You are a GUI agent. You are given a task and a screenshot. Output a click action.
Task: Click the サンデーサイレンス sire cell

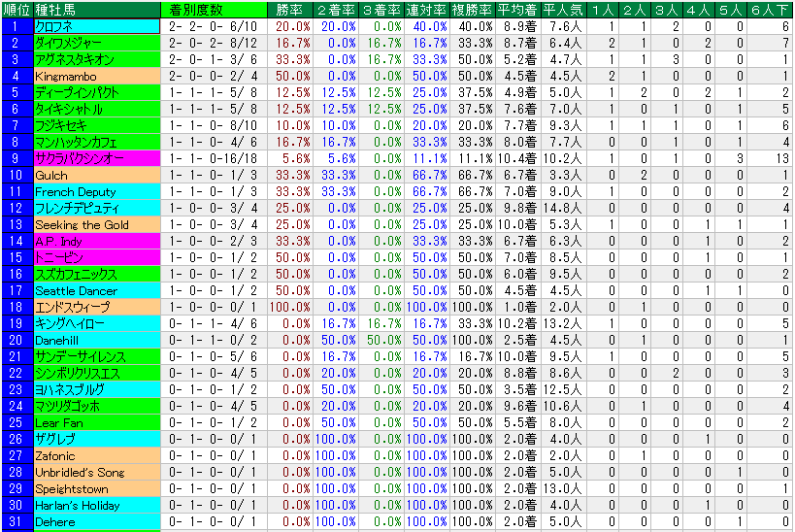point(97,356)
